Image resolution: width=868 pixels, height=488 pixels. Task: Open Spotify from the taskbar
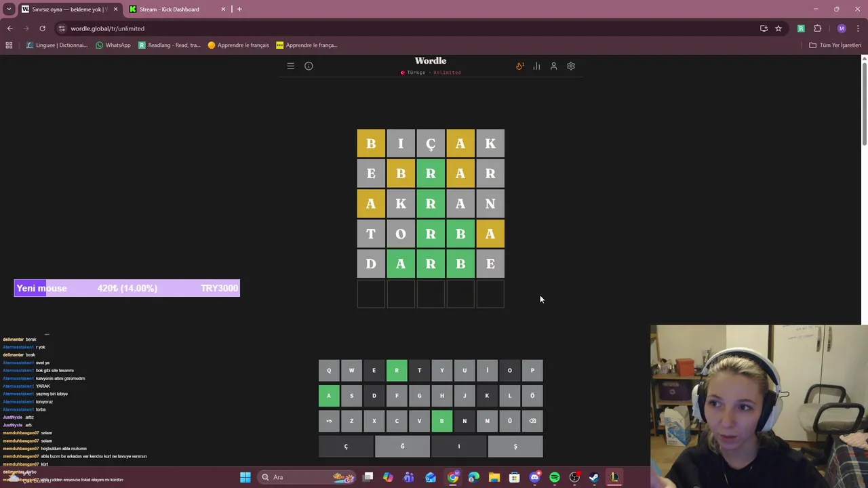[x=555, y=477]
